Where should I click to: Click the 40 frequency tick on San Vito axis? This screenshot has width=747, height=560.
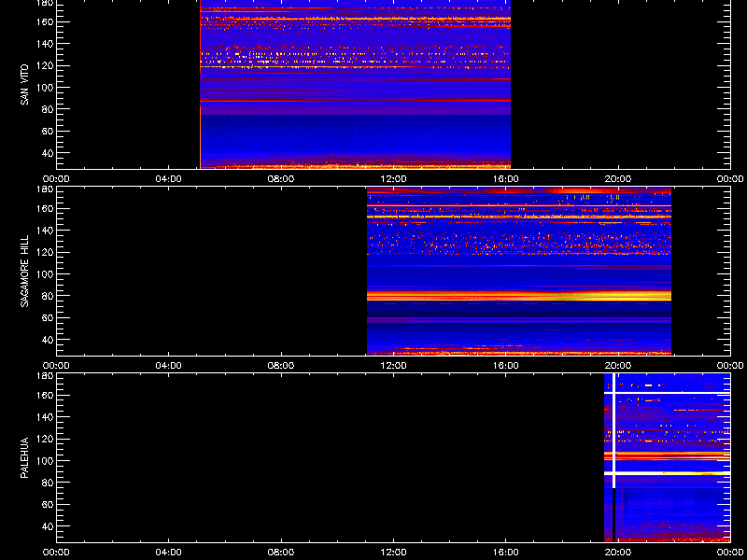click(x=47, y=153)
